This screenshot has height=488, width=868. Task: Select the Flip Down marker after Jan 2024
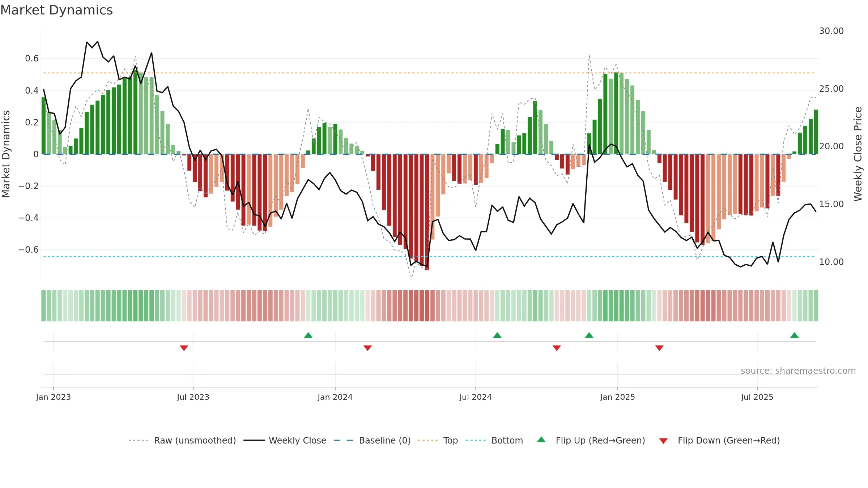tap(368, 348)
